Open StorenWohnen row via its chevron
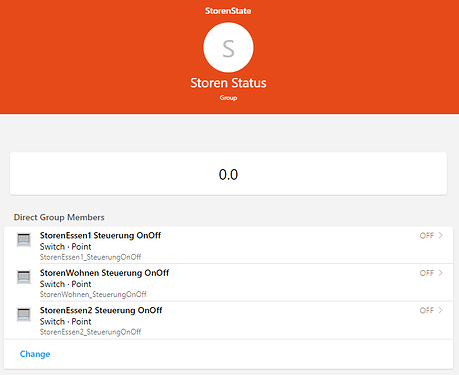The image size is (459, 375). tap(441, 273)
